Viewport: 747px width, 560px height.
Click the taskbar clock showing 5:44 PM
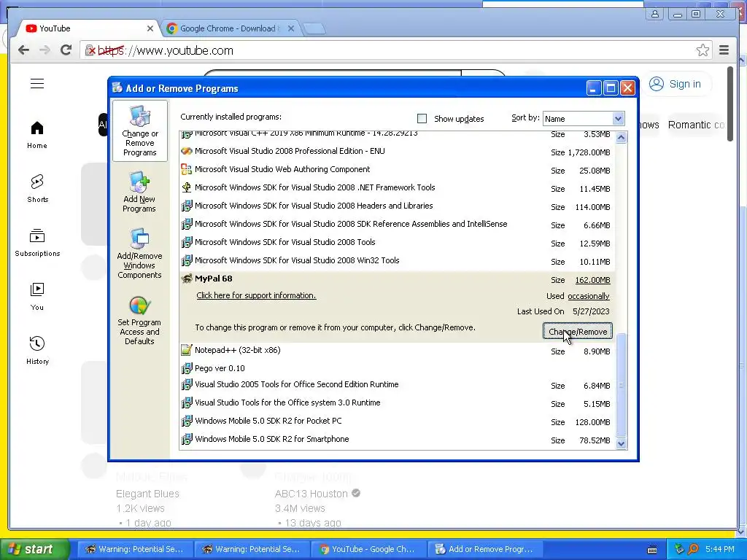click(719, 549)
